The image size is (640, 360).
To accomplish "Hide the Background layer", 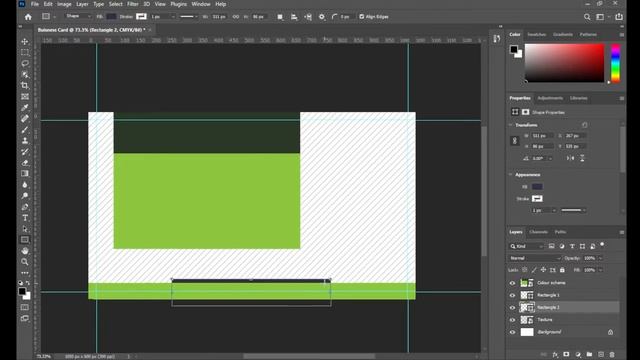I will pyautogui.click(x=512, y=332).
